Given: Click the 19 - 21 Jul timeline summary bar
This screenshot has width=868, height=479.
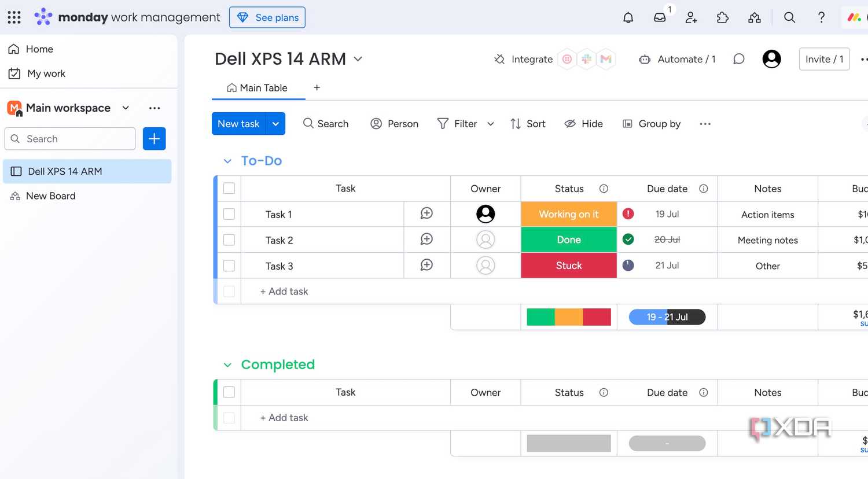Looking at the screenshot, I should pos(667,317).
